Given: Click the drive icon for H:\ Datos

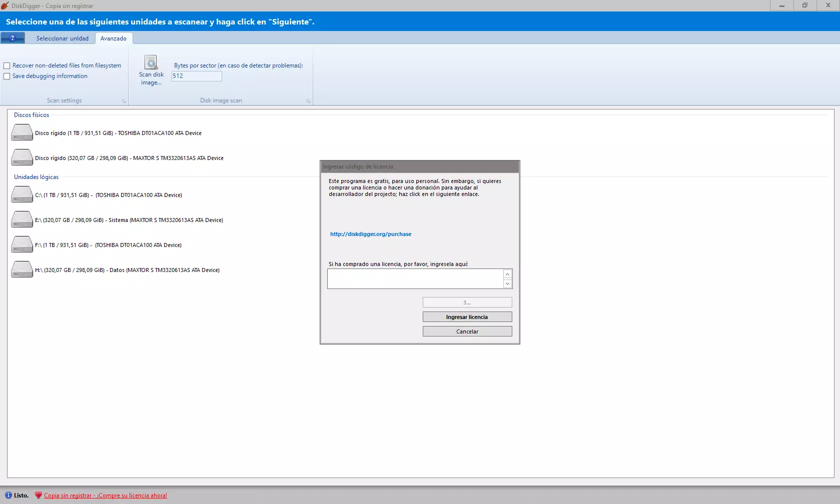Looking at the screenshot, I should pos(22,269).
